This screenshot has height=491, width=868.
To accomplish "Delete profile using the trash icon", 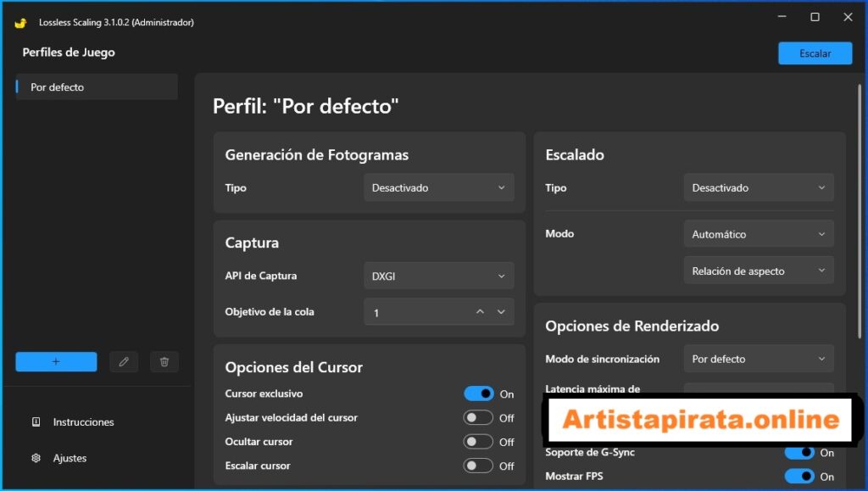I will click(164, 361).
